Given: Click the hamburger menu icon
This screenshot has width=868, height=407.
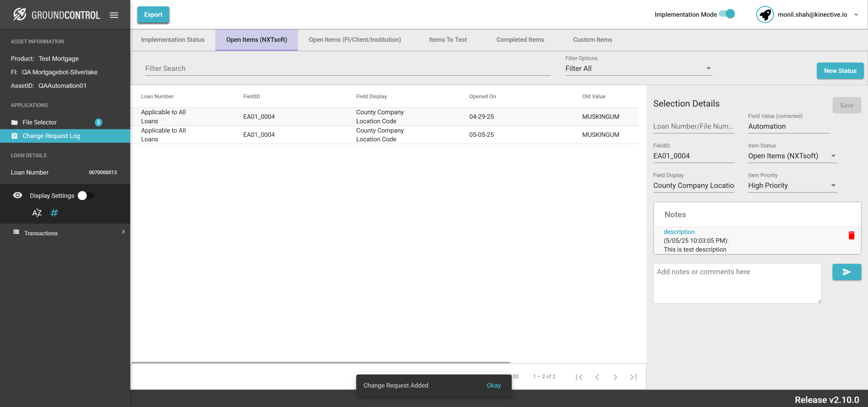Looking at the screenshot, I should click(x=114, y=15).
